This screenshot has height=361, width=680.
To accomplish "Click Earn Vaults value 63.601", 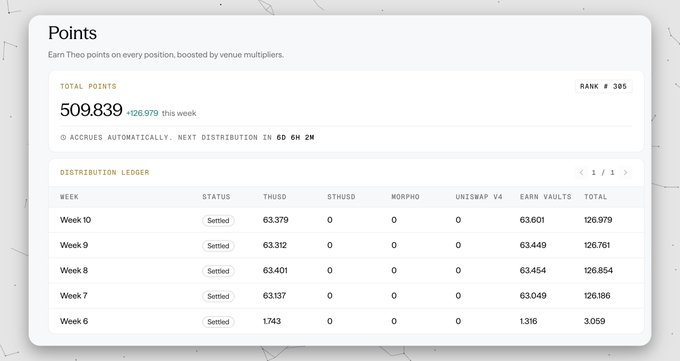I will click(x=532, y=220).
